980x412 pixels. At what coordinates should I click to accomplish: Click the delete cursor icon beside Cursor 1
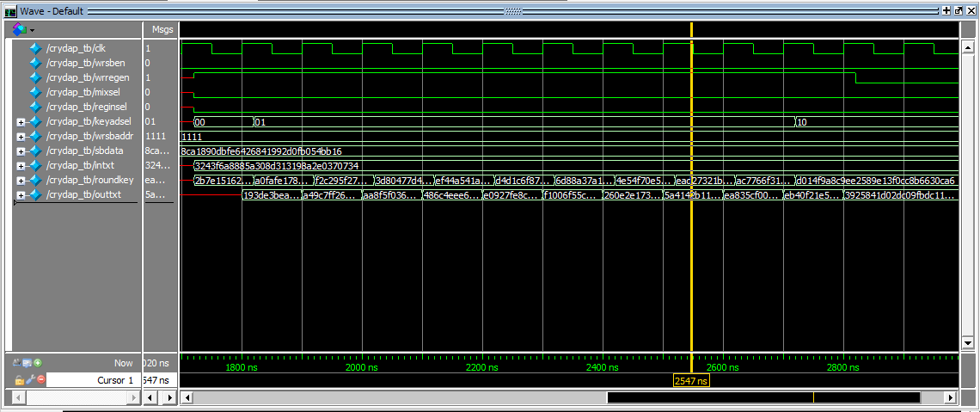40,379
